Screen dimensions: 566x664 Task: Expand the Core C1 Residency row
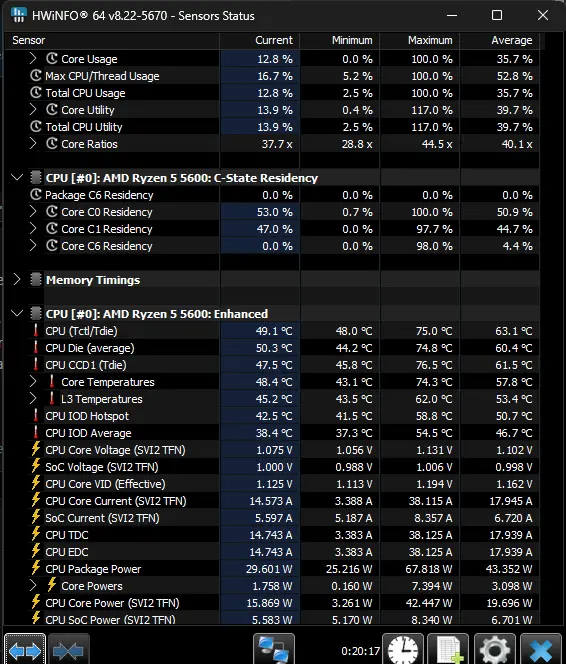(33, 229)
